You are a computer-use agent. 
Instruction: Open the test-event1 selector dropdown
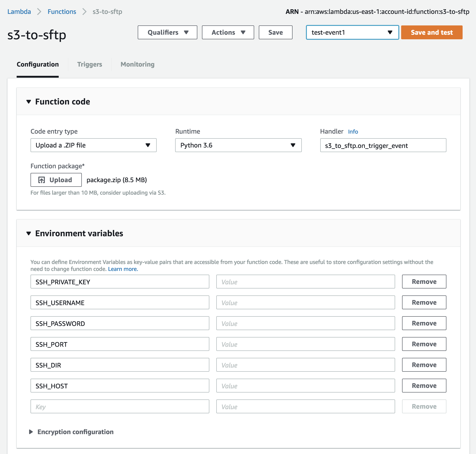click(x=352, y=32)
